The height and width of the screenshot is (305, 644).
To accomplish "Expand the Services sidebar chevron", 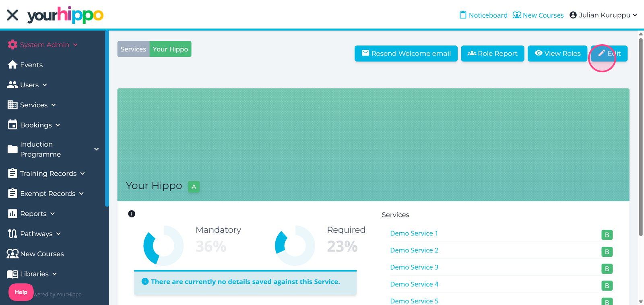I will coord(54,105).
